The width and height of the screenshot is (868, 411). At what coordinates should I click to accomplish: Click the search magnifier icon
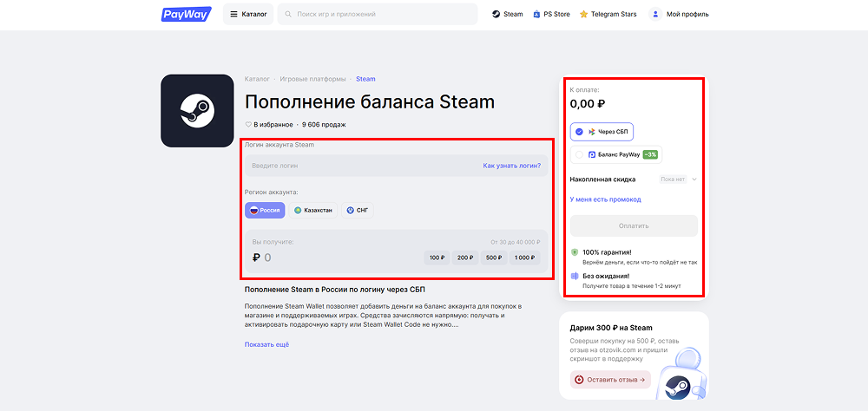point(288,15)
